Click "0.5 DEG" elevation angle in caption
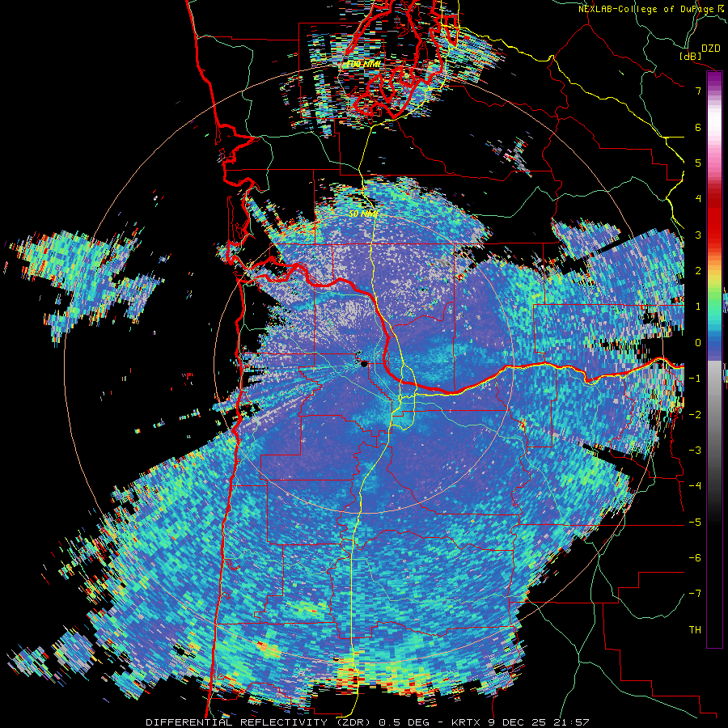The height and width of the screenshot is (728, 728). click(403, 722)
